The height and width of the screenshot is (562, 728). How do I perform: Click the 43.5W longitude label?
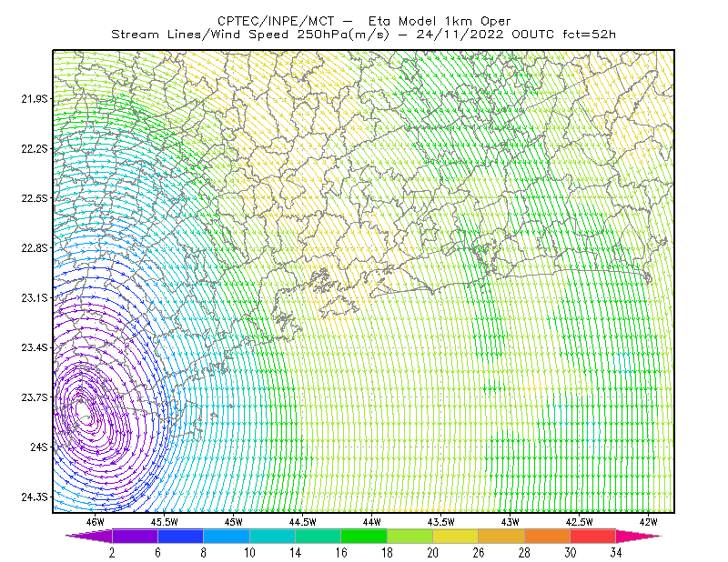(441, 522)
